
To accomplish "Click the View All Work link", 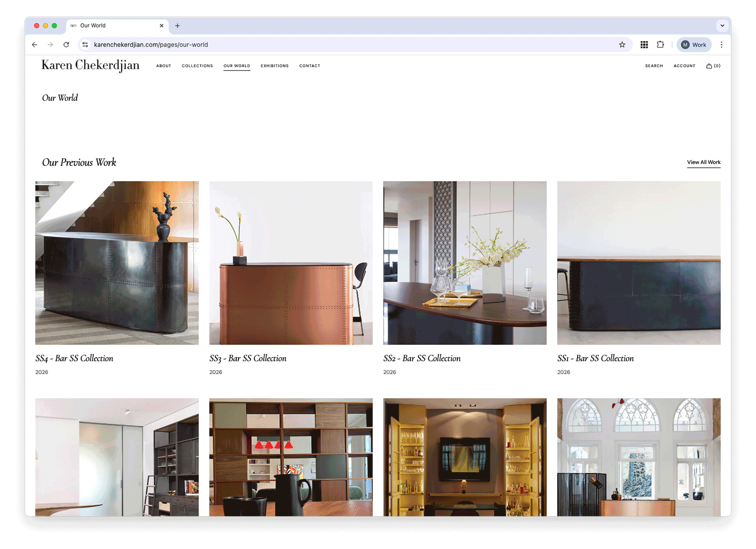I will pyautogui.click(x=704, y=162).
